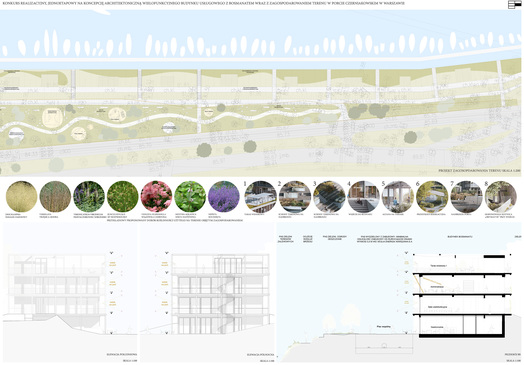The image size is (524, 365).
Task: Click the yellow diagonal line in the section
Action: pos(418,283)
